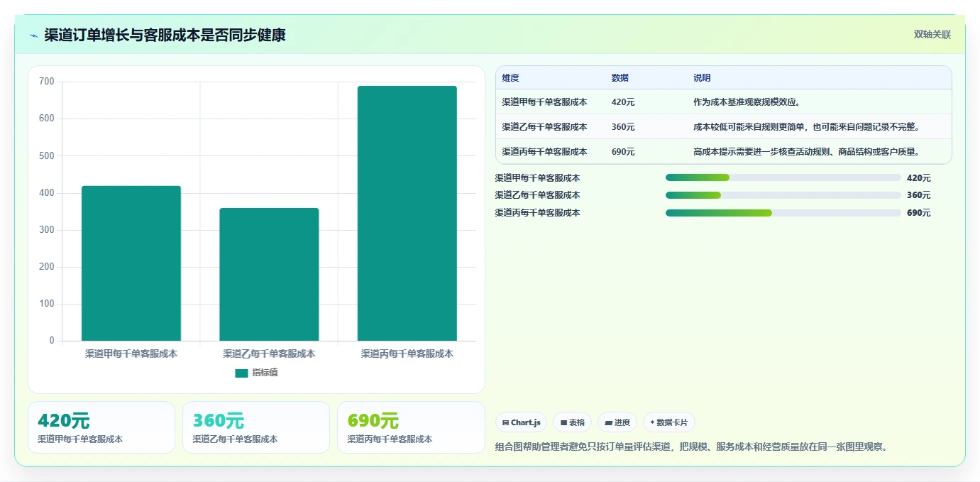The width and height of the screenshot is (980, 482).
Task: Click the 说明 table column header
Action: coord(702,78)
